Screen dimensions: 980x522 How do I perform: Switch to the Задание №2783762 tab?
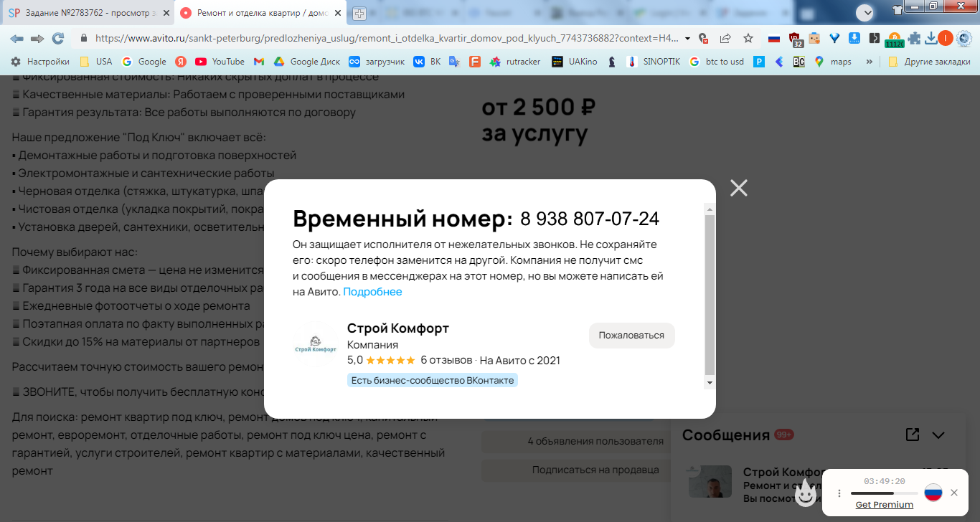click(x=89, y=13)
